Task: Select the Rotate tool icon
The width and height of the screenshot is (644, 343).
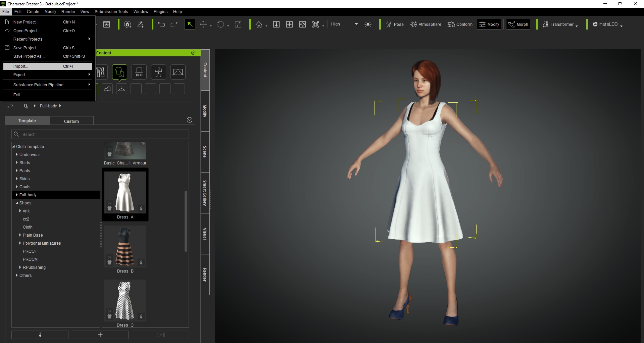Action: pos(220,24)
